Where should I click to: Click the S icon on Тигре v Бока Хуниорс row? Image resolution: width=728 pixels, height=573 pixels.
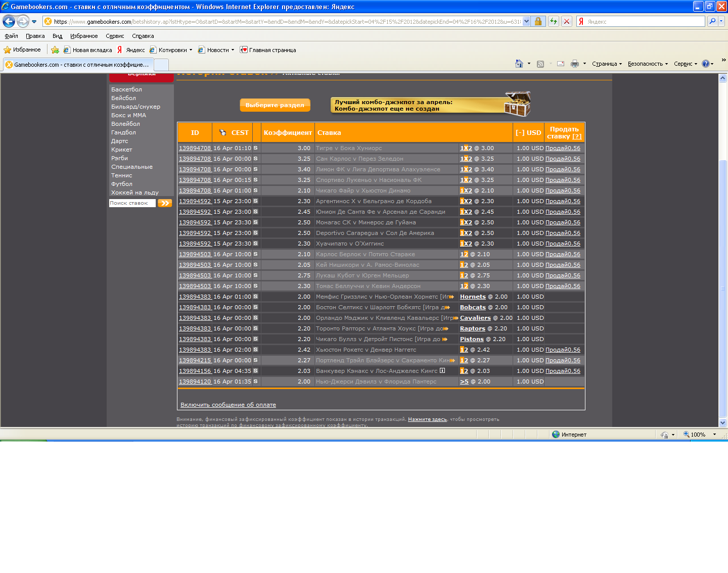[255, 148]
